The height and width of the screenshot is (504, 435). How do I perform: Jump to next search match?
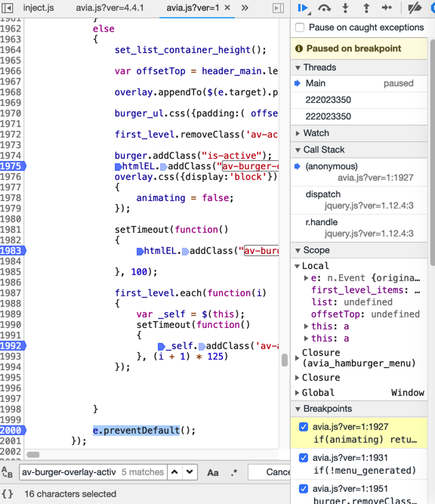click(190, 472)
